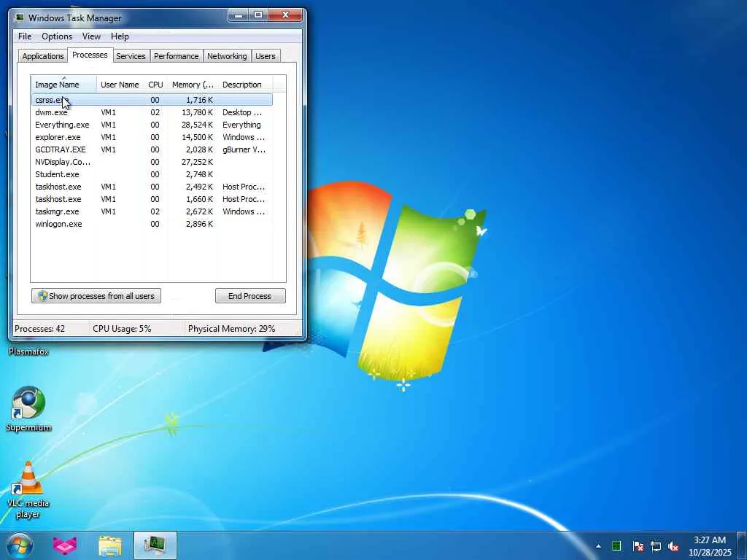Click the date 10/28/2025
The image size is (747, 560).
pos(710,553)
